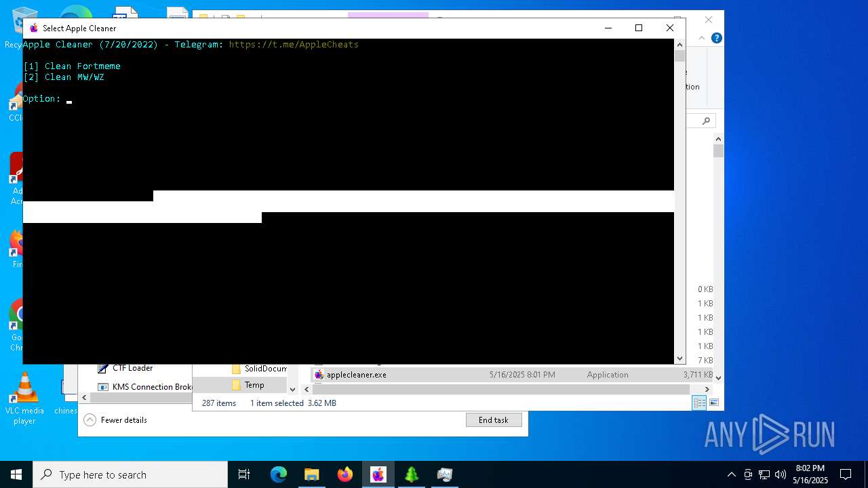
Task: Open the Temp folder in Explorer tree
Action: 254,385
